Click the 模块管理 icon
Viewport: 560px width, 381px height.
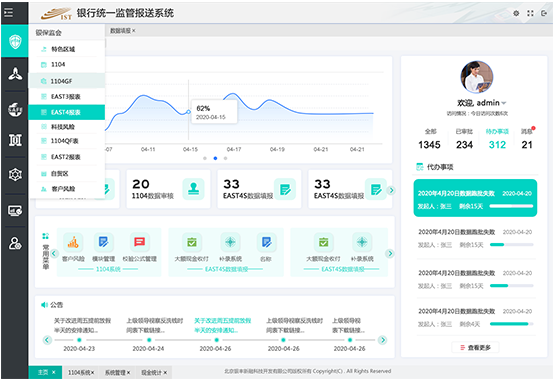[x=104, y=242]
